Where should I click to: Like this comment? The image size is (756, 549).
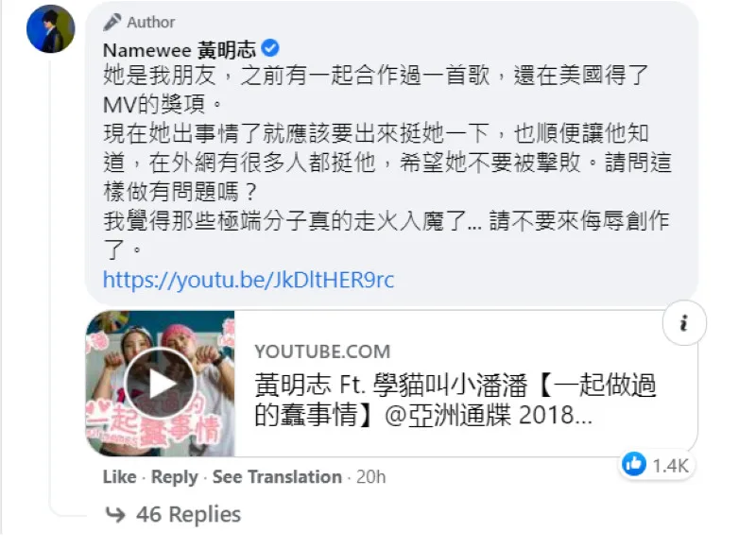click(120, 476)
